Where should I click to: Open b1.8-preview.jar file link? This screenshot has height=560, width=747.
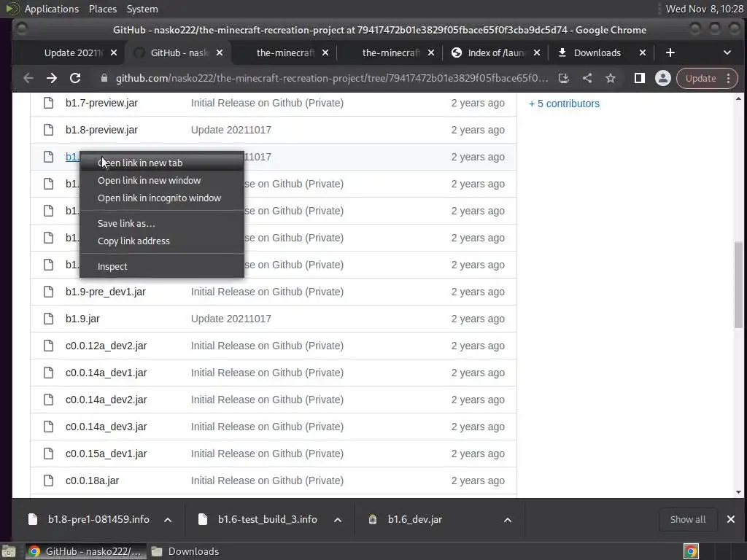(101, 130)
